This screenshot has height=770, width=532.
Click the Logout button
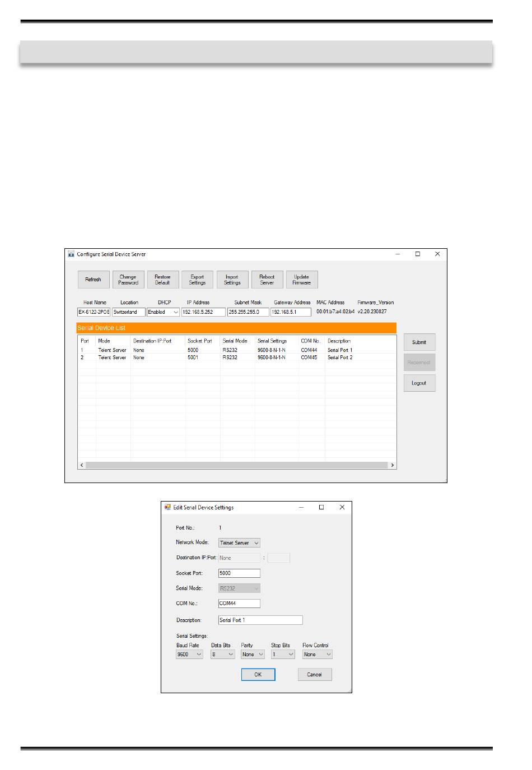click(419, 383)
